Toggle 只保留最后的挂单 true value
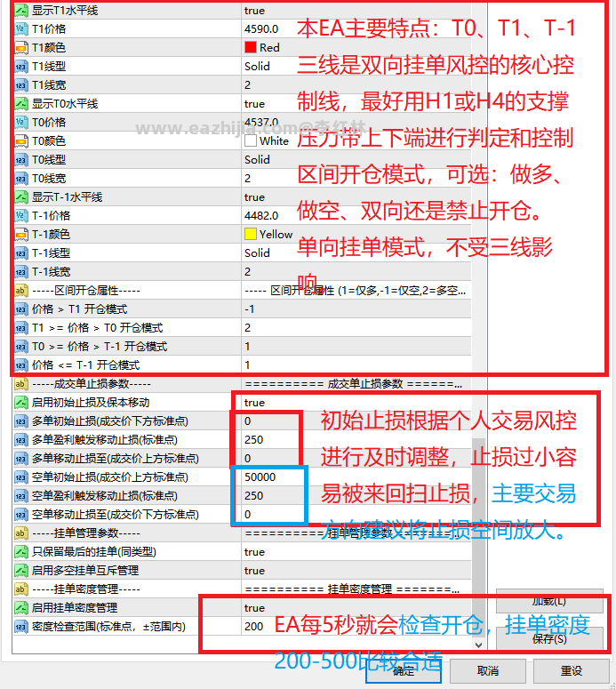 [x=254, y=552]
